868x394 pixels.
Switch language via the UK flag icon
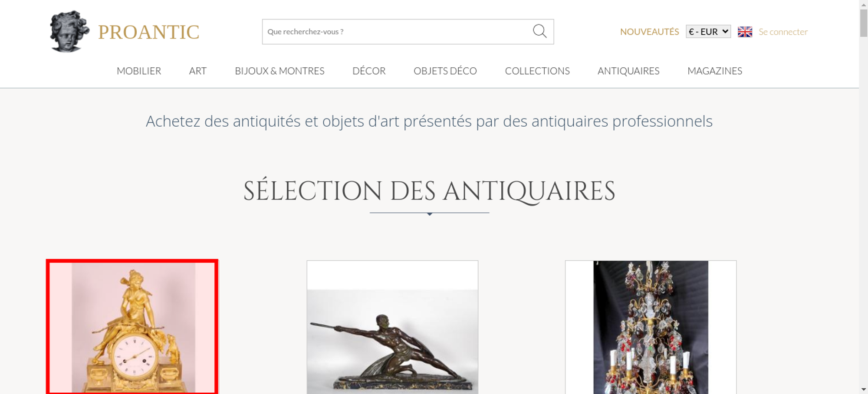point(745,32)
